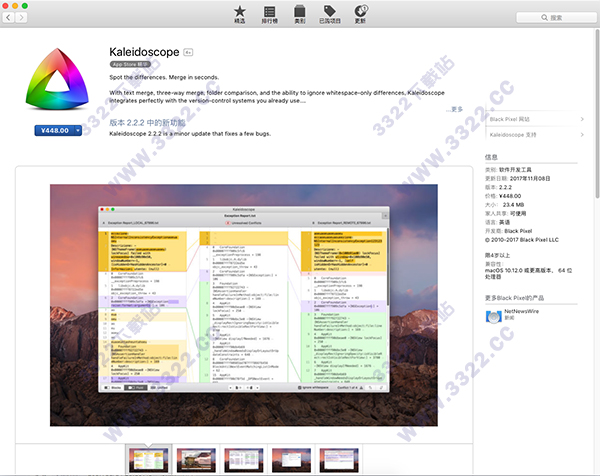
Task: Expand the description with 更多 link
Action: pyautogui.click(x=455, y=109)
